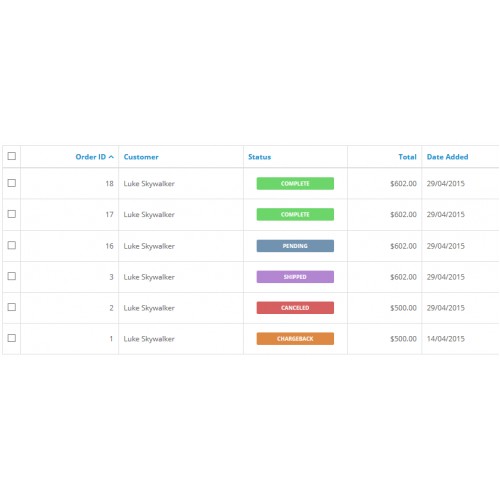The height and width of the screenshot is (500, 500).
Task: Click the green Complete badge for order 18
Action: (295, 183)
